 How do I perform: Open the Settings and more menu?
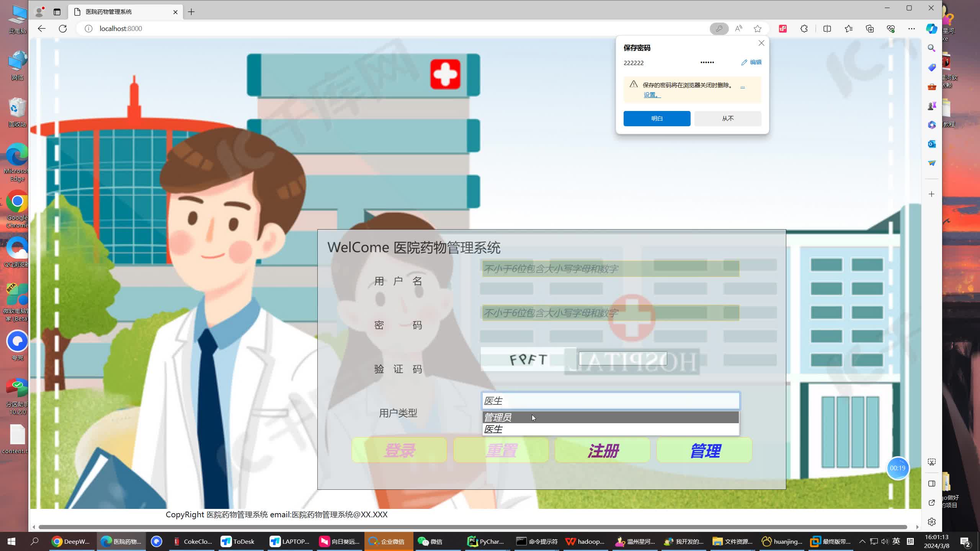(x=912, y=29)
